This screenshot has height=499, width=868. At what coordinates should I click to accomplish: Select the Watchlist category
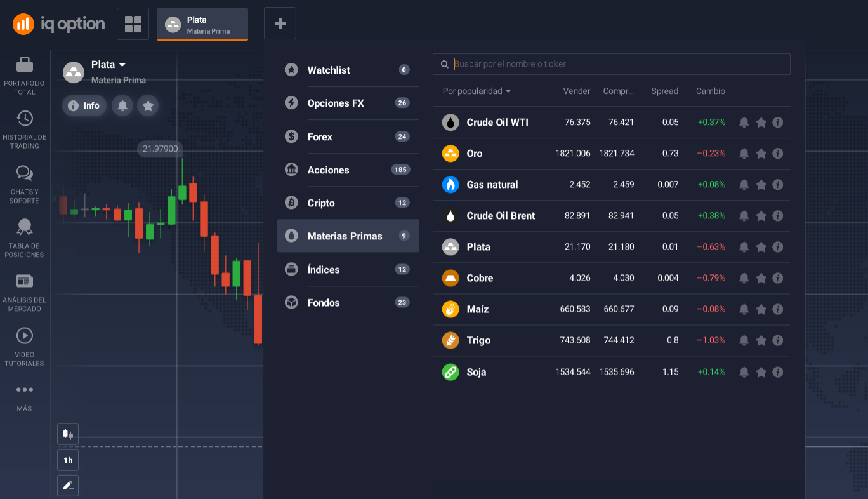click(x=348, y=70)
